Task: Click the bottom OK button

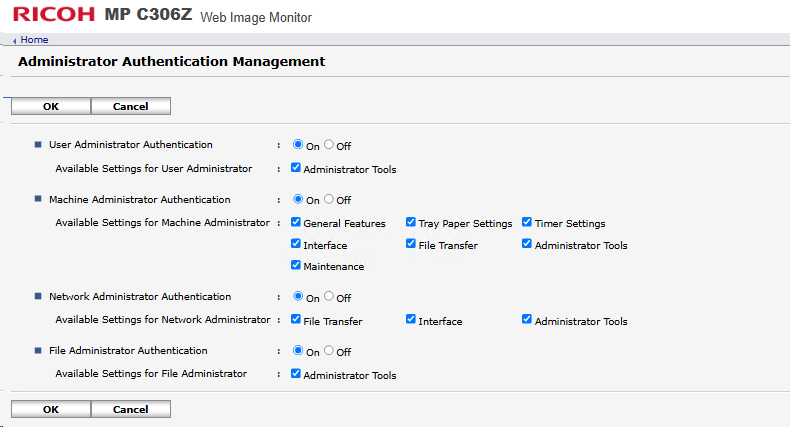Action: point(51,409)
